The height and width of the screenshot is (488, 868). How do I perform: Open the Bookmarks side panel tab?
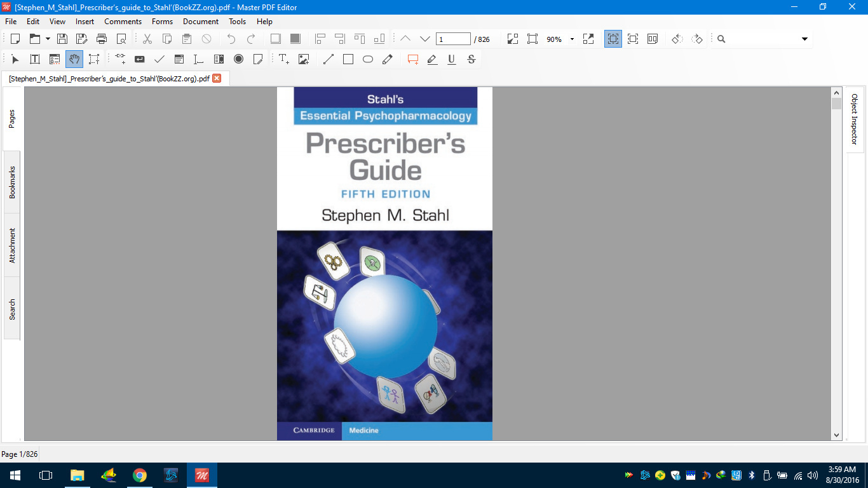pyautogui.click(x=12, y=182)
